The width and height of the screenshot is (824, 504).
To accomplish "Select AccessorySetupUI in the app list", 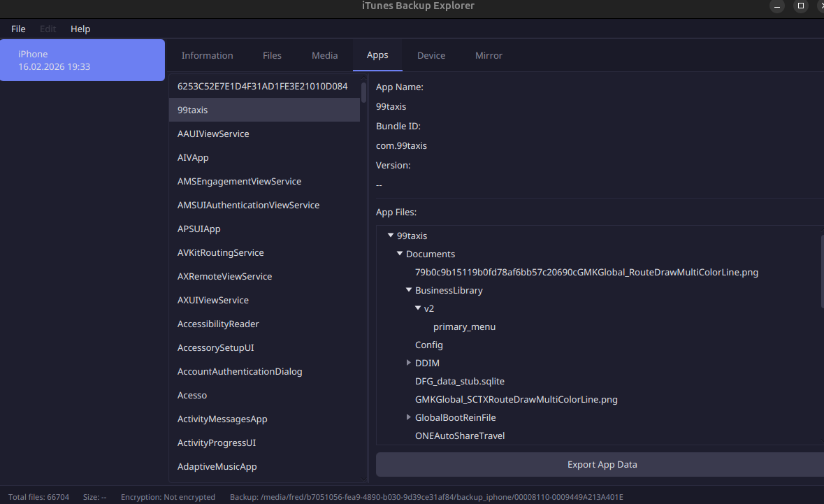I will pyautogui.click(x=264, y=347).
